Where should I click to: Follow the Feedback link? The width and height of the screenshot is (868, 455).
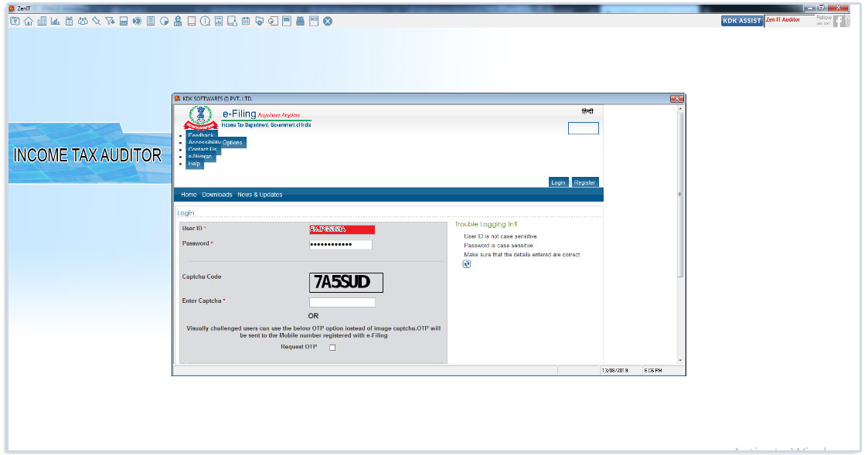tap(200, 135)
